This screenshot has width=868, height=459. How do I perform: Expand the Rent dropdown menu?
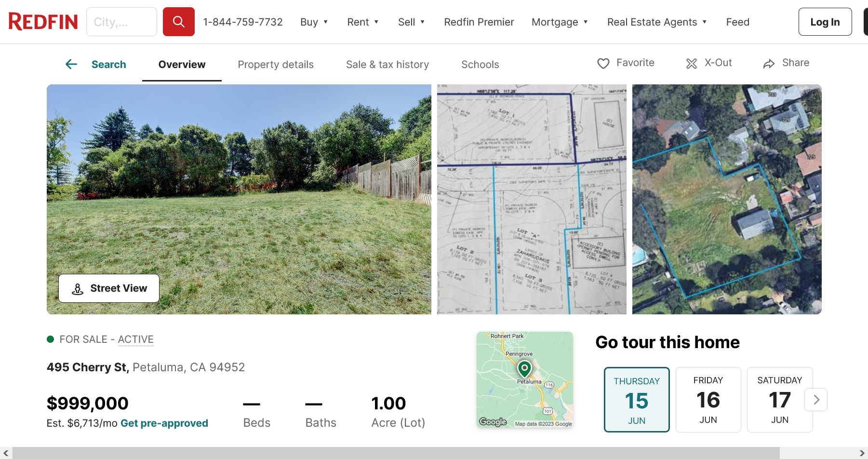(x=363, y=22)
